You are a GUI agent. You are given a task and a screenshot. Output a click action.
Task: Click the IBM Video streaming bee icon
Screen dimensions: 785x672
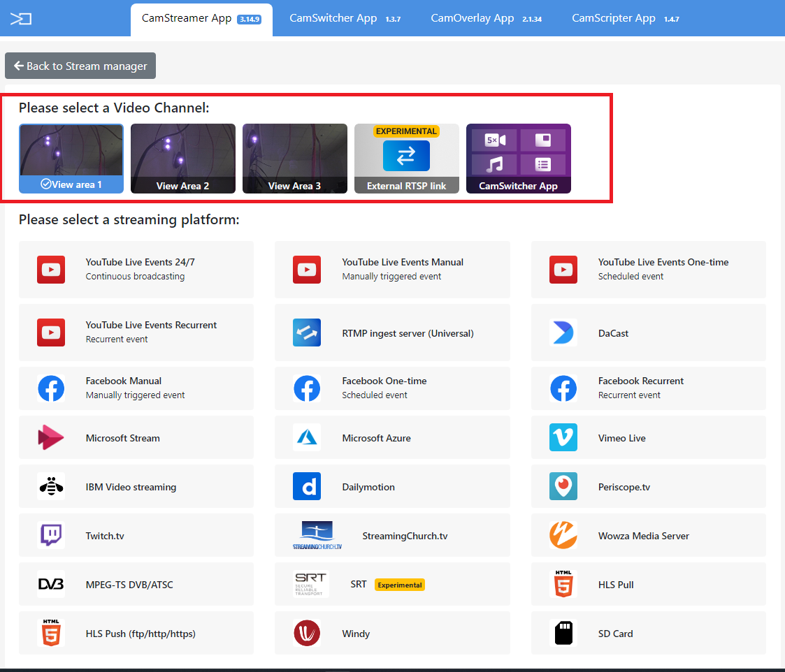pos(51,486)
